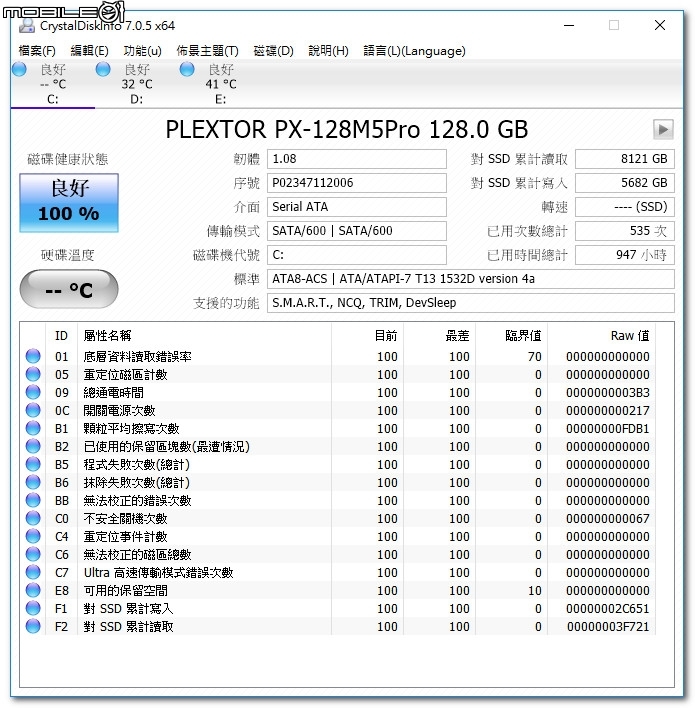Click status orb for attribute E8
This screenshot has height=708, width=695.
click(x=33, y=590)
